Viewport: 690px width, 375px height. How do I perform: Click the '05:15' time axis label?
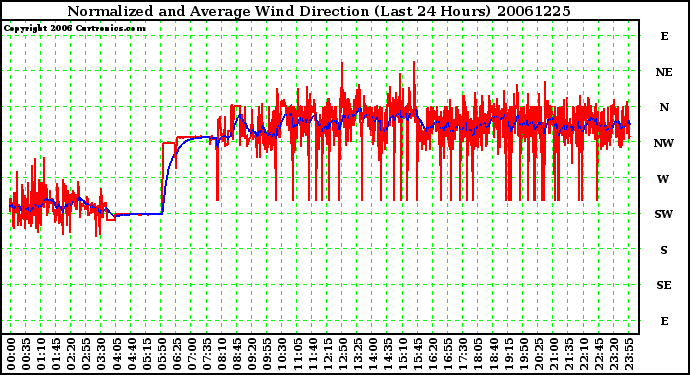(x=147, y=354)
